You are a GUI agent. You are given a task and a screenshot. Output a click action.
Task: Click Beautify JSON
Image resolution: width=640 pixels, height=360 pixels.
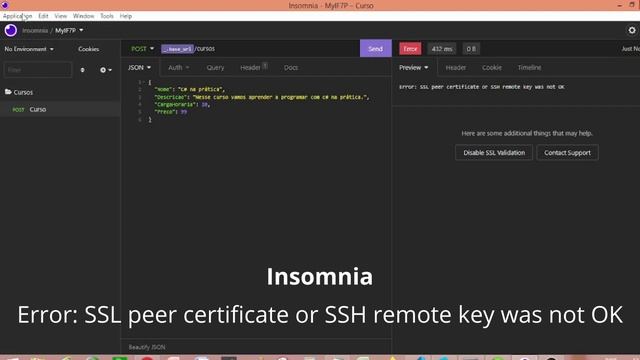click(147, 347)
